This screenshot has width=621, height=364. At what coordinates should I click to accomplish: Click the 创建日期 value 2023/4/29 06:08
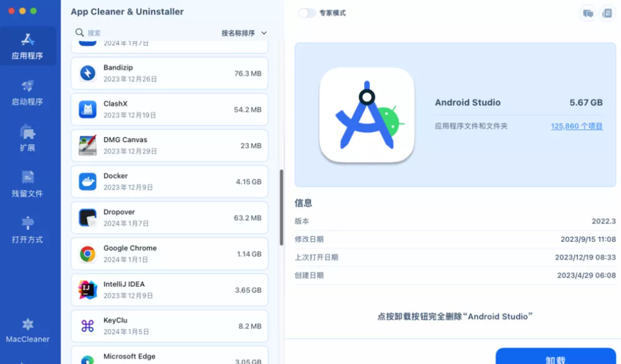(x=587, y=275)
